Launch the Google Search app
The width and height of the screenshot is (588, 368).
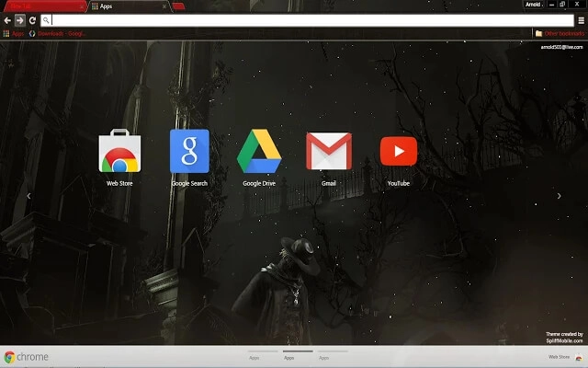189,151
